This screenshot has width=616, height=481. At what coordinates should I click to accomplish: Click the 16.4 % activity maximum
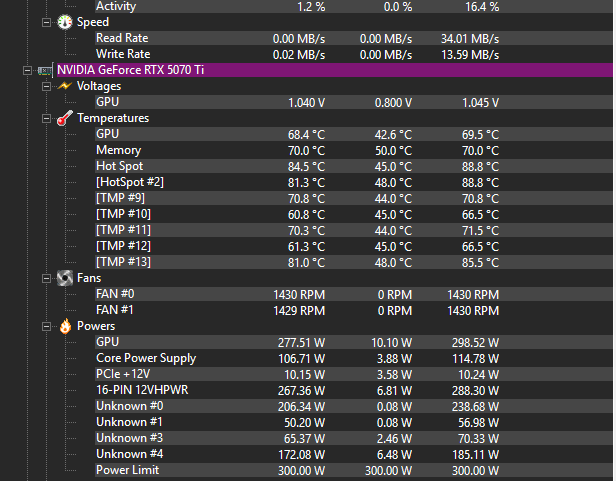482,7
